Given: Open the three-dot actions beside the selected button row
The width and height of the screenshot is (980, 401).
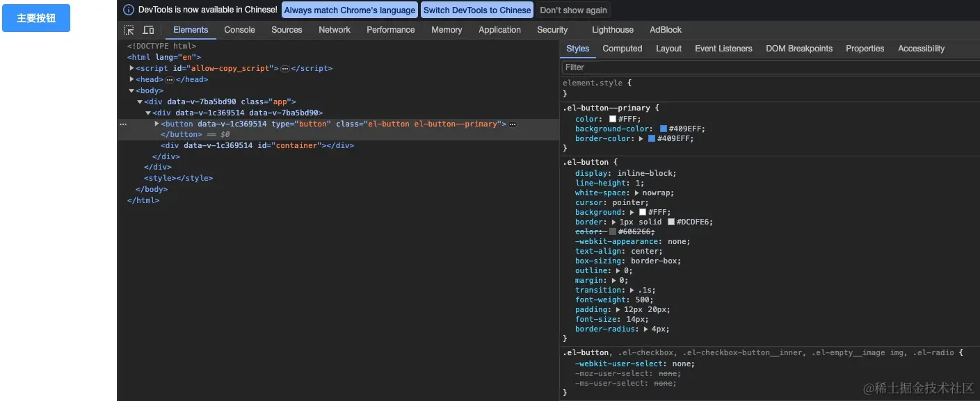Looking at the screenshot, I should (x=123, y=124).
